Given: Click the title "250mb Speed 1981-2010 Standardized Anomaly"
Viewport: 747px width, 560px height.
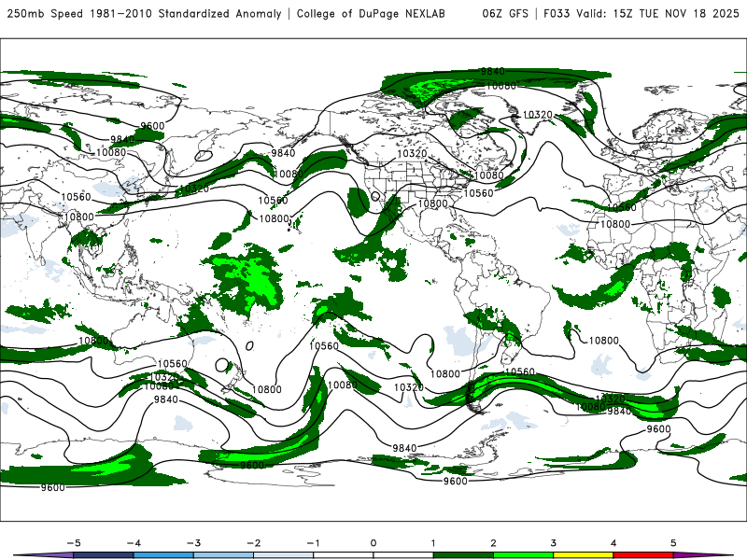Looking at the screenshot, I should click(145, 14).
